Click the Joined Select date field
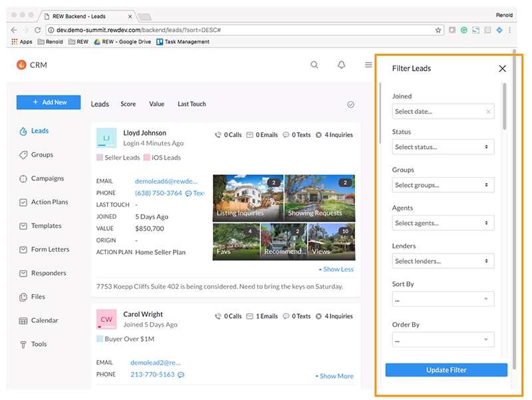This screenshot has height=400, width=532. tap(443, 111)
